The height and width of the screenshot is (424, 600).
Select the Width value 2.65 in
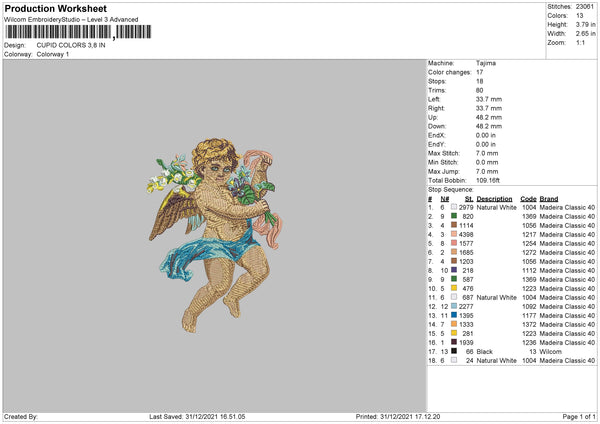point(585,34)
